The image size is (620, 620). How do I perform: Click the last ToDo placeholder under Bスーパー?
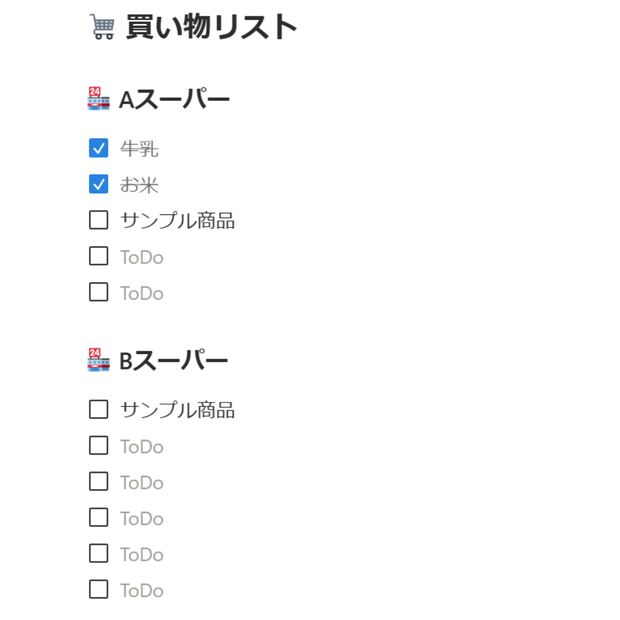pyautogui.click(x=142, y=591)
